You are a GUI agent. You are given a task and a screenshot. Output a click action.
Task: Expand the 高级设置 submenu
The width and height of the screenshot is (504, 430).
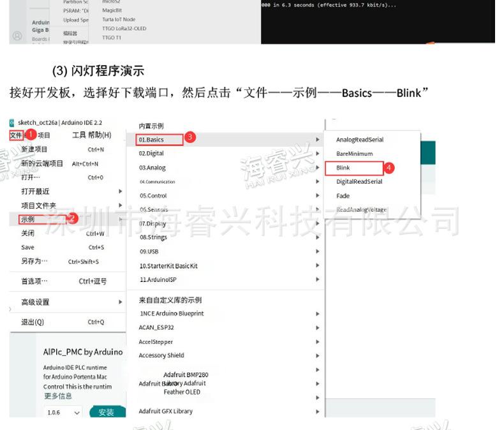[35, 302]
